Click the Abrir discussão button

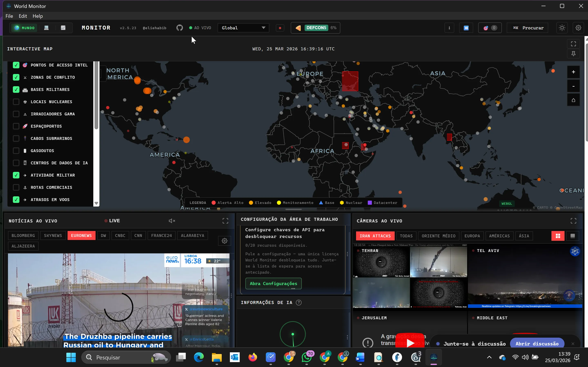(x=537, y=343)
